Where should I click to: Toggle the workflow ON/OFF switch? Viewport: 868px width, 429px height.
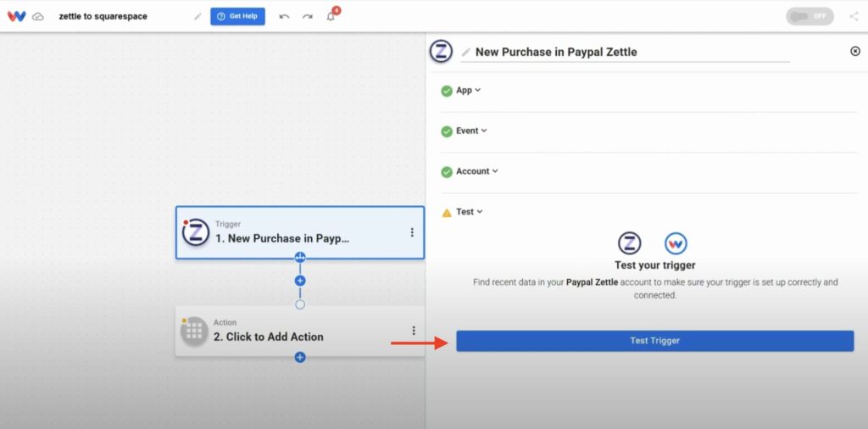click(x=810, y=16)
